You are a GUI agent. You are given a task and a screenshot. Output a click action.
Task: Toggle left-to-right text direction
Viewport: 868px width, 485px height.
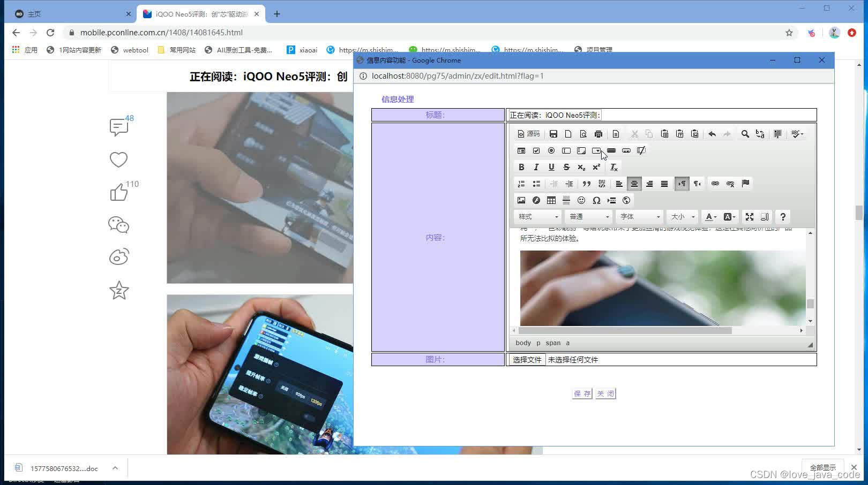[x=682, y=184]
